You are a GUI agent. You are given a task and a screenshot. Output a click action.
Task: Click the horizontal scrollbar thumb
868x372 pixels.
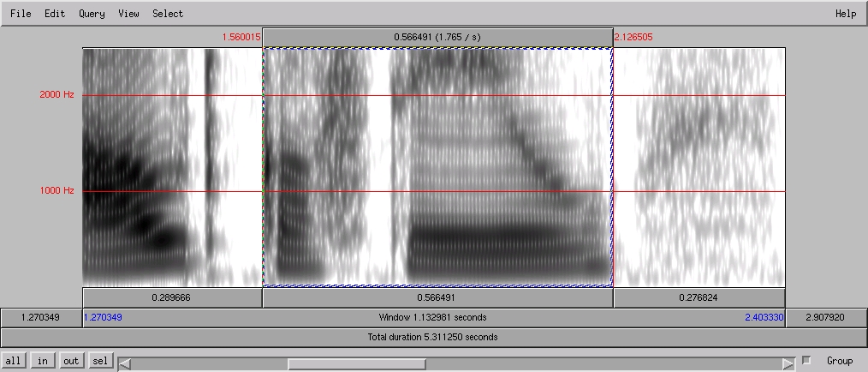click(356, 364)
